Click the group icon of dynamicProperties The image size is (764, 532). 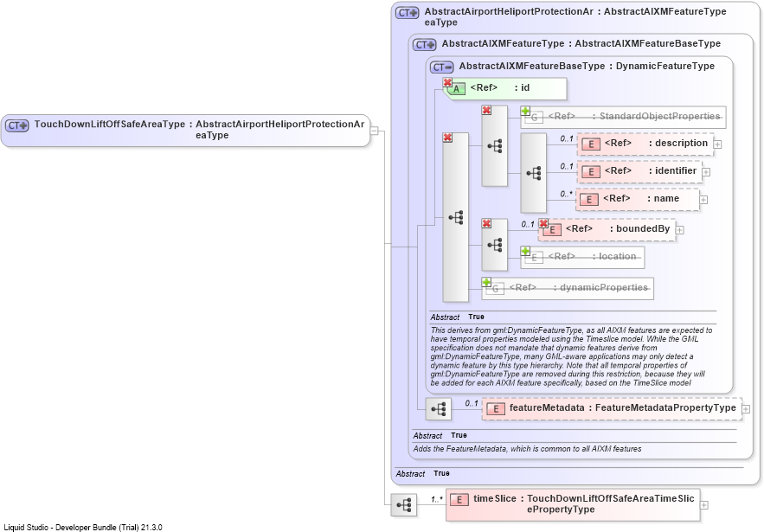[x=496, y=288]
